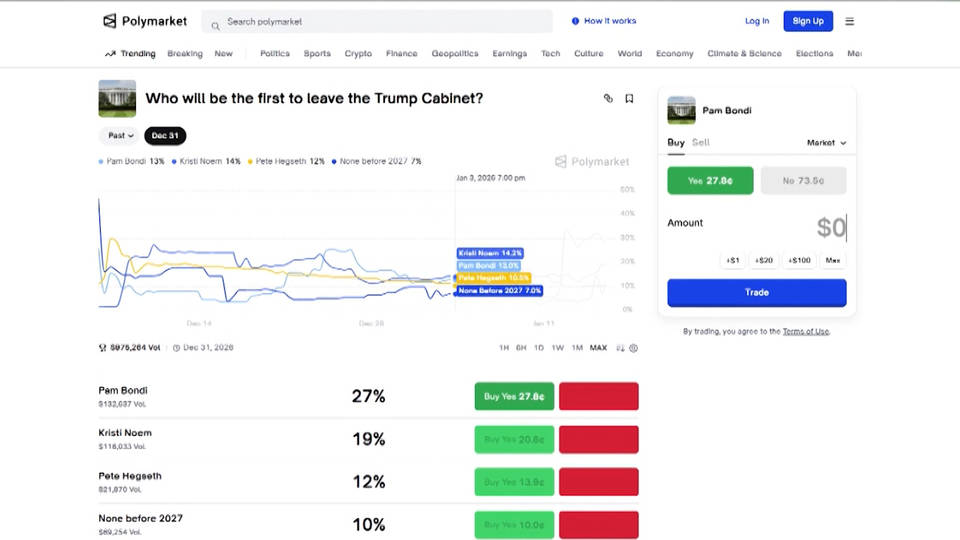
Task: Select the Yes 27.8¢ outcome option
Action: click(710, 180)
